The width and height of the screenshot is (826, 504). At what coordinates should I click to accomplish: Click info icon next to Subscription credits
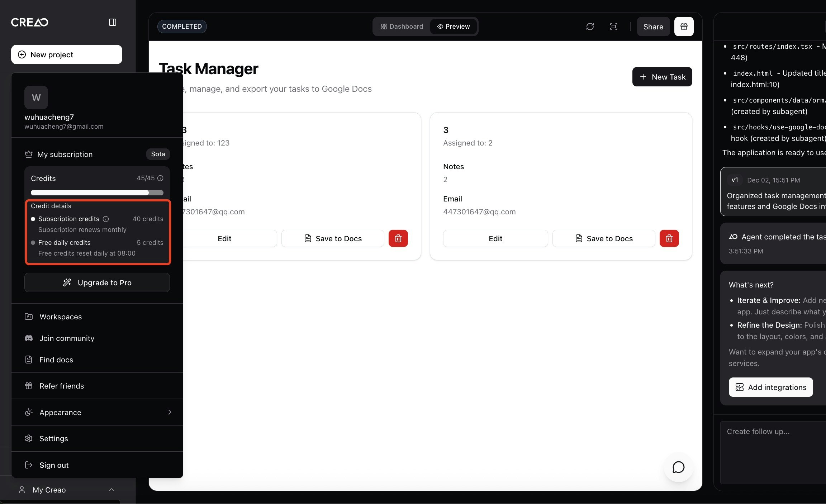coord(106,219)
